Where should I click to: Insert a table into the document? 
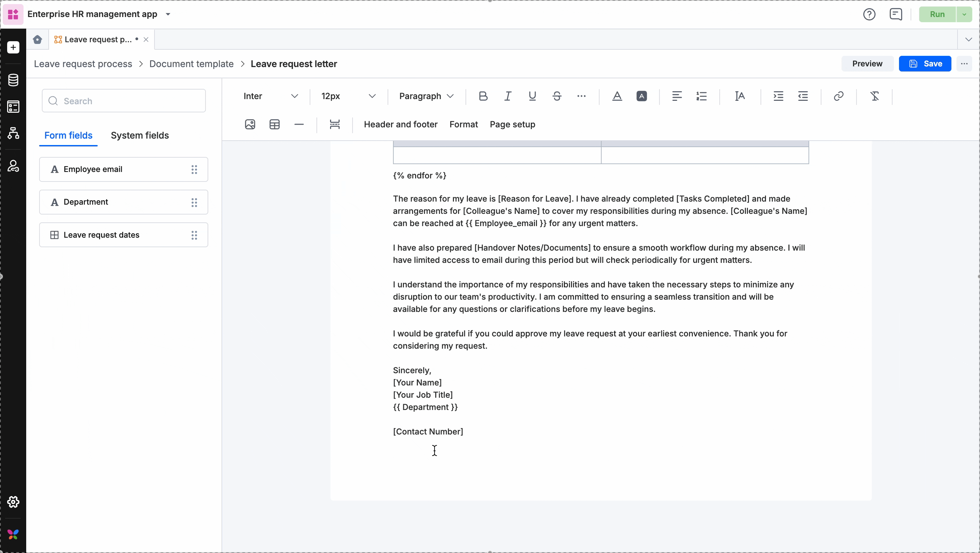[275, 124]
